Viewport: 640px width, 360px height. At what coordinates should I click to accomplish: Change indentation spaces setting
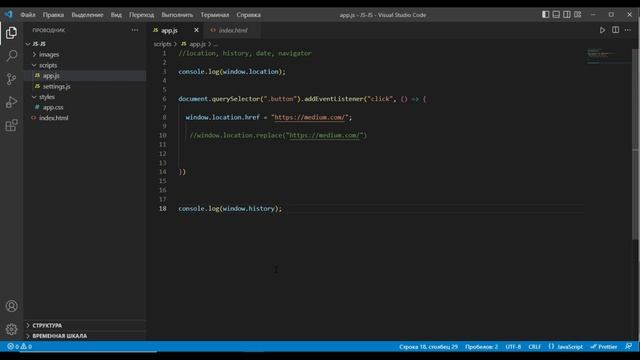click(482, 347)
